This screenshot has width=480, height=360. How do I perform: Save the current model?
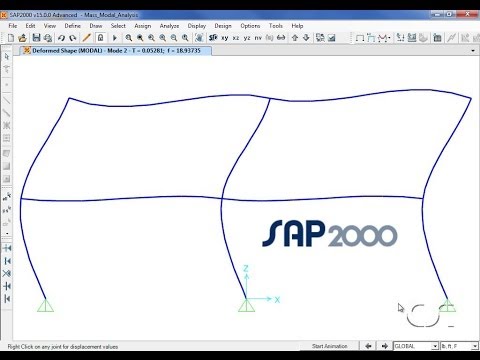pyautogui.click(x=36, y=38)
